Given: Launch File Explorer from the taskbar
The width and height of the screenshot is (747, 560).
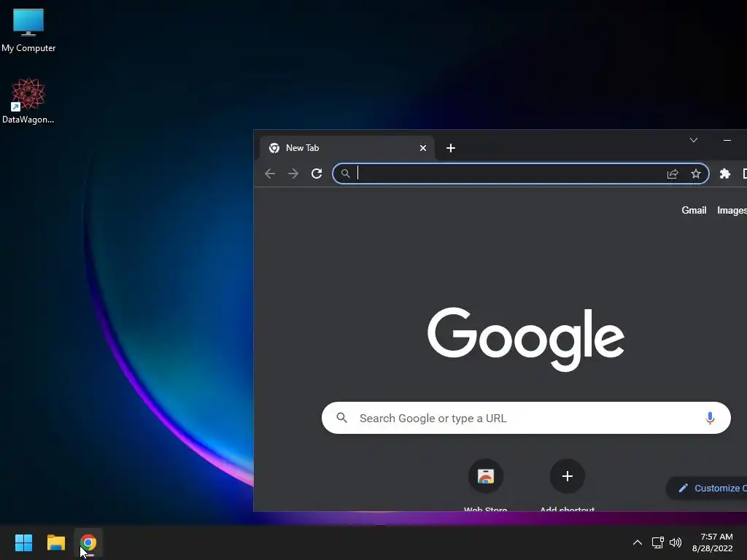Looking at the screenshot, I should (x=55, y=542).
